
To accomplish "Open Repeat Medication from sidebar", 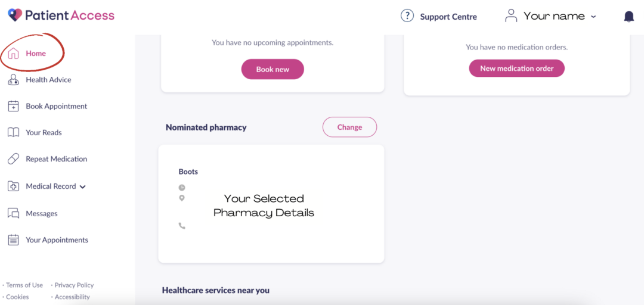I will coord(56,159).
